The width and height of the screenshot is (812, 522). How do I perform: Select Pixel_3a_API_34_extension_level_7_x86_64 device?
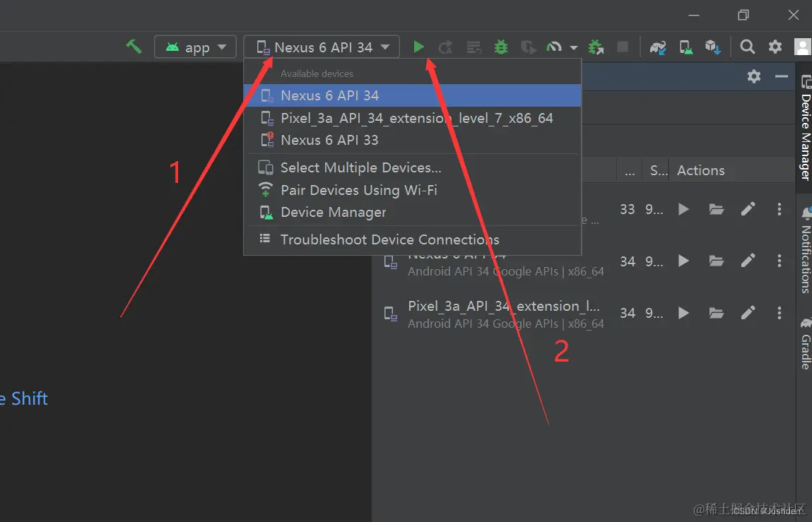point(412,118)
